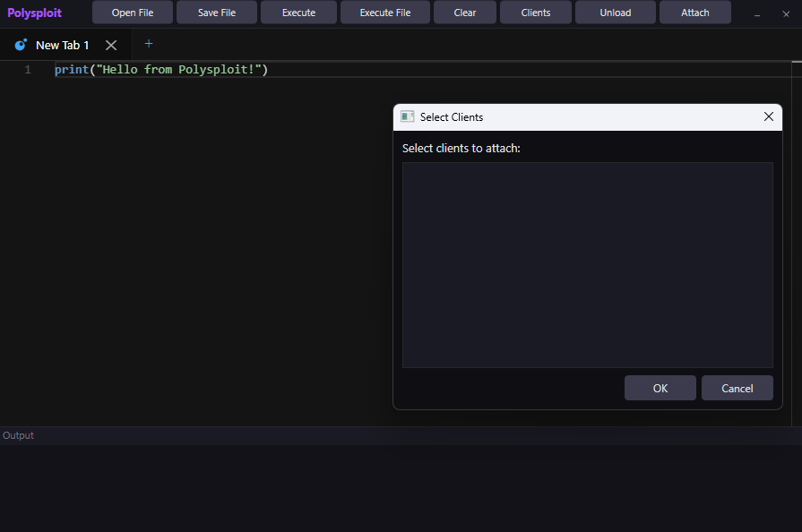
Task: Click the code editor line 1 text
Action: (161, 70)
